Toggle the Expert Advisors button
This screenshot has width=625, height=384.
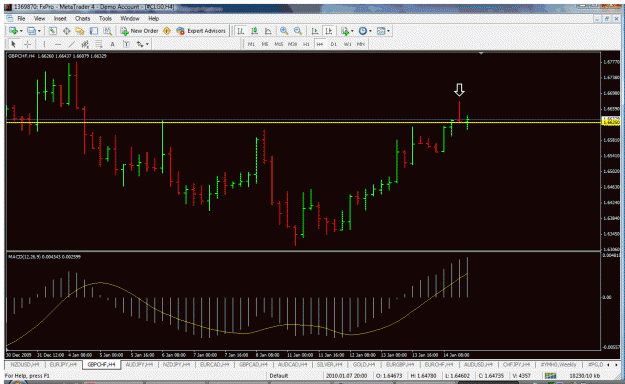click(201, 31)
